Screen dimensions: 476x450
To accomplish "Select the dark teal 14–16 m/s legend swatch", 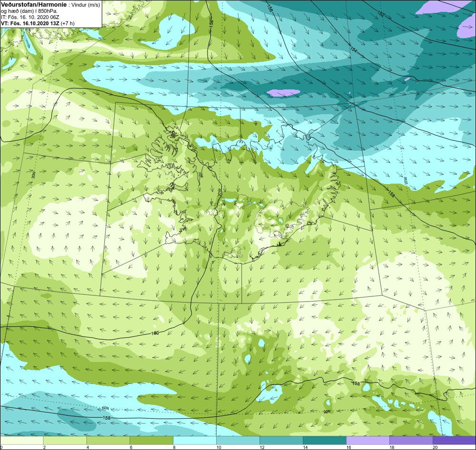I will (x=325, y=440).
